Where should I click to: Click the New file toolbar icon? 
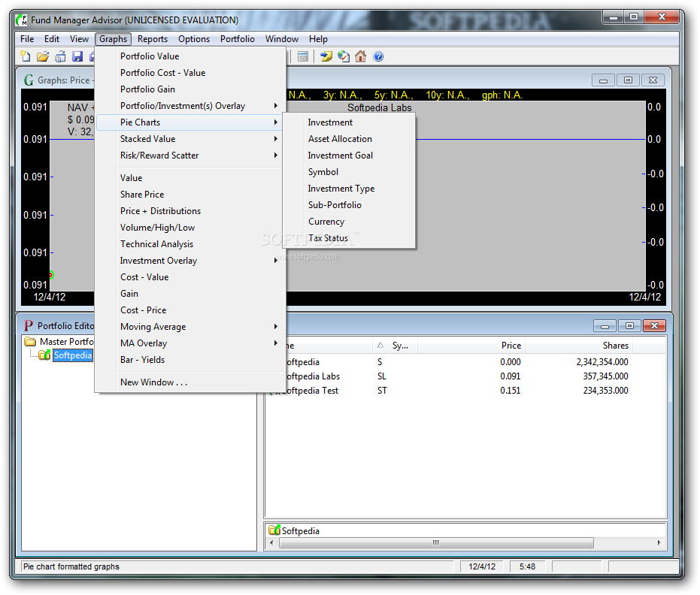pyautogui.click(x=26, y=56)
